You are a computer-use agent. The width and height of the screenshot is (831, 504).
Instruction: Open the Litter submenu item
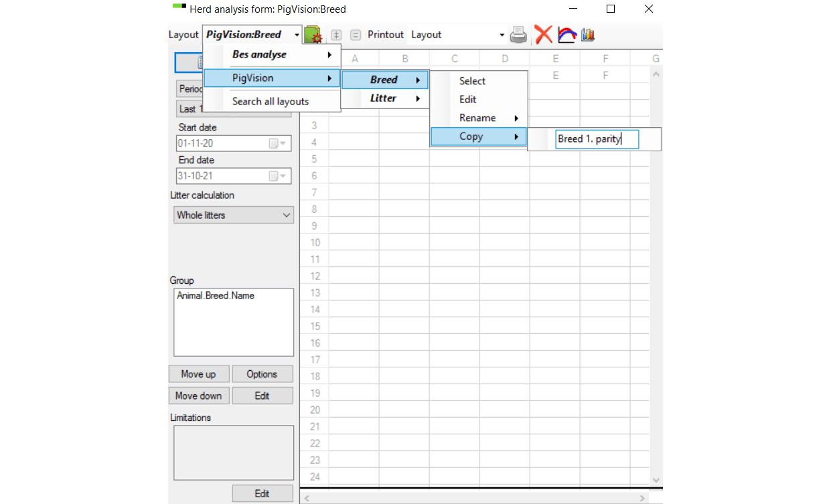[x=385, y=98]
